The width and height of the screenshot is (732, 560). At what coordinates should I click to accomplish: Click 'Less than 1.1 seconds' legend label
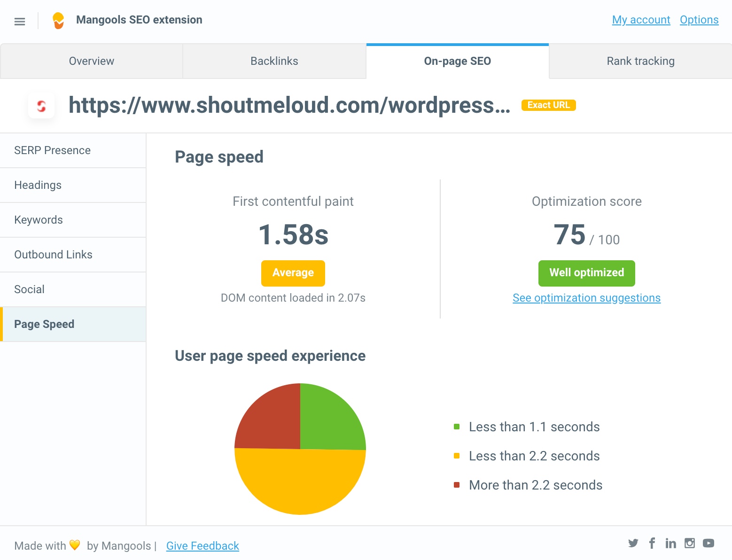point(534,427)
